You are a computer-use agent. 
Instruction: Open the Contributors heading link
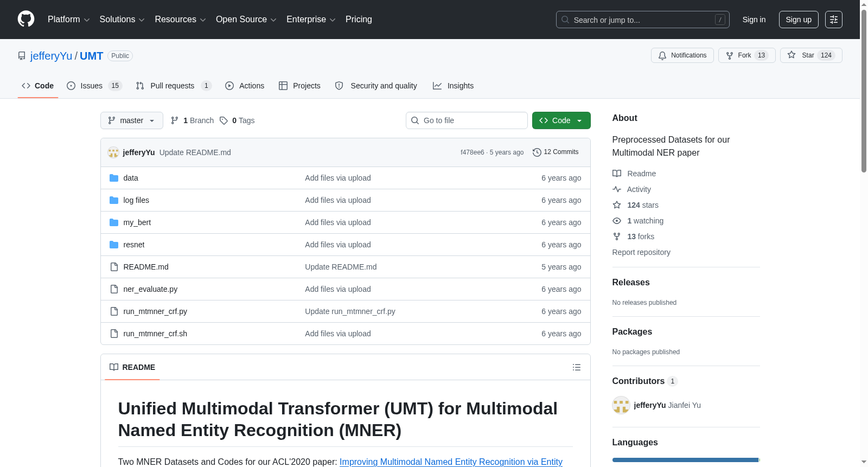[645, 381]
